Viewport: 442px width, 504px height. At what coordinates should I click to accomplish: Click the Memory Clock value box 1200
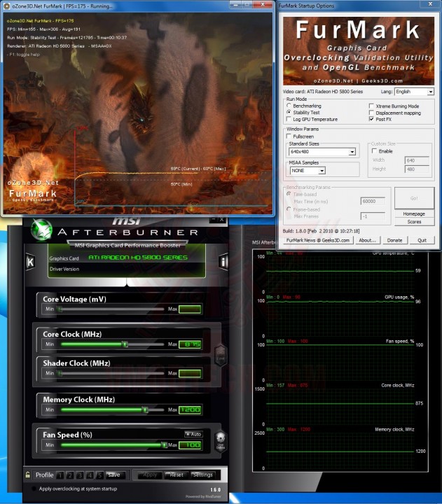[x=190, y=409]
